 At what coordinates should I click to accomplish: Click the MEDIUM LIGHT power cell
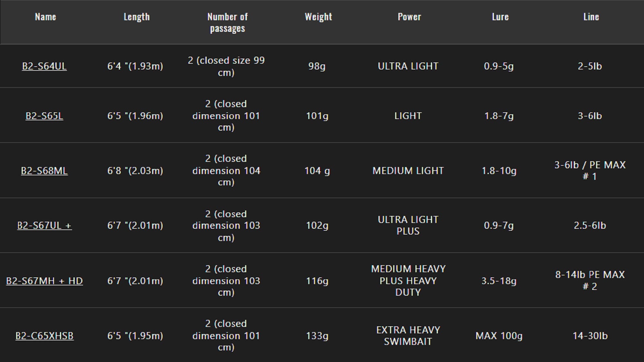(408, 171)
